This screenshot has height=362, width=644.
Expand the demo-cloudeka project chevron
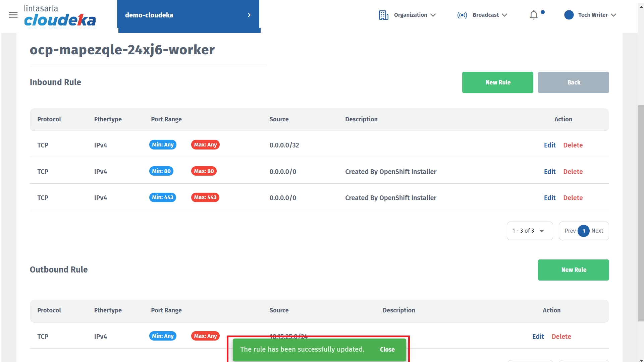point(249,15)
